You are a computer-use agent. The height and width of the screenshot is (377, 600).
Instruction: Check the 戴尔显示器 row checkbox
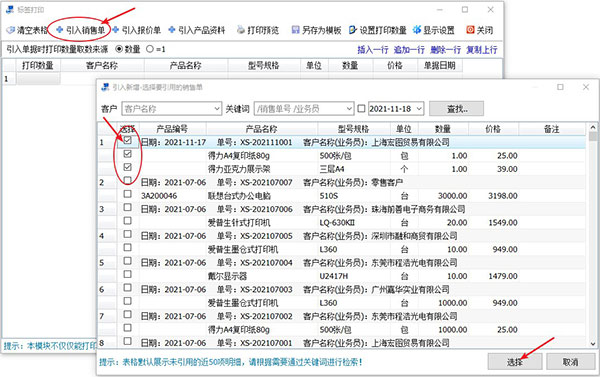[x=127, y=274]
